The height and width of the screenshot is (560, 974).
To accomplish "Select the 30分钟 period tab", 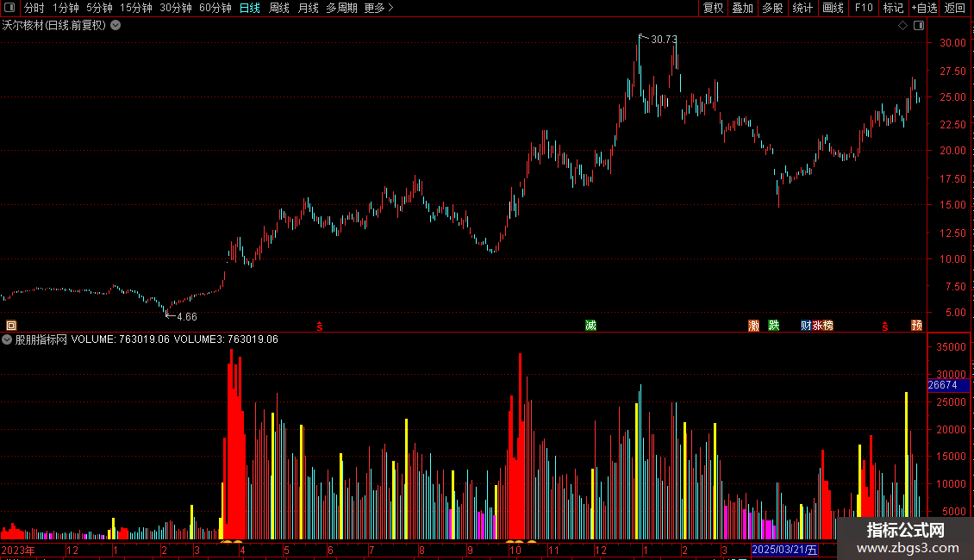I will coord(176,8).
